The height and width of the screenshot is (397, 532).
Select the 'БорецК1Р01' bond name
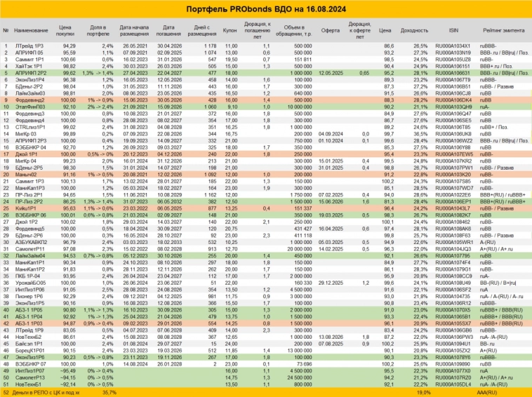[30, 351]
